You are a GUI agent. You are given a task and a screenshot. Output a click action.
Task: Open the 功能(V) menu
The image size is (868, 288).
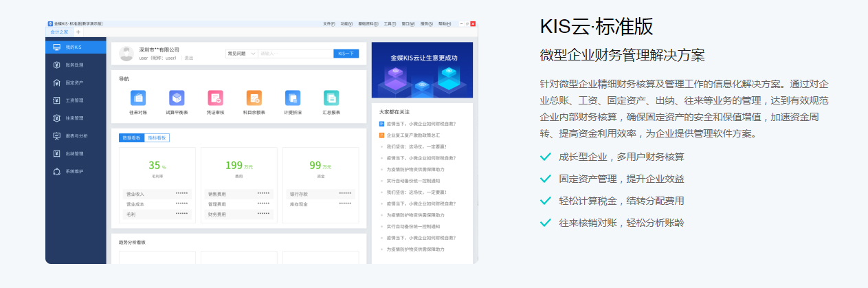346,23
